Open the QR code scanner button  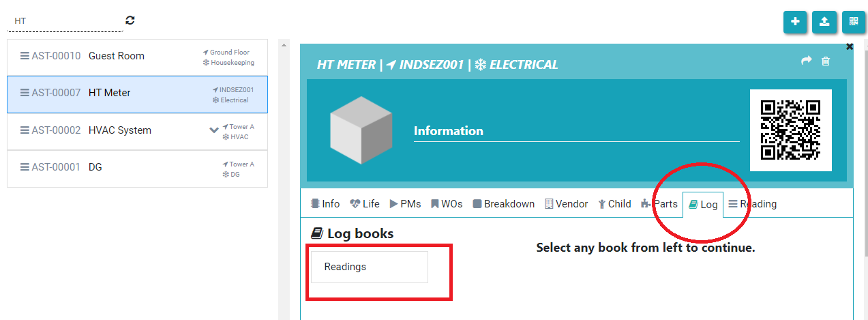coord(854,22)
